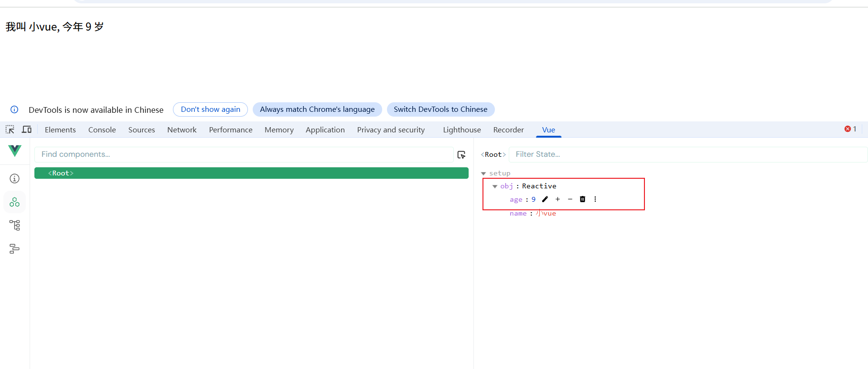Open the Console tab
The height and width of the screenshot is (369, 868).
pos(102,130)
